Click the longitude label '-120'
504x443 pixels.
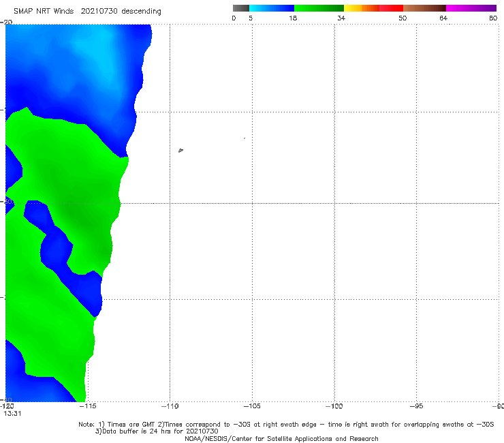[x=7, y=406]
